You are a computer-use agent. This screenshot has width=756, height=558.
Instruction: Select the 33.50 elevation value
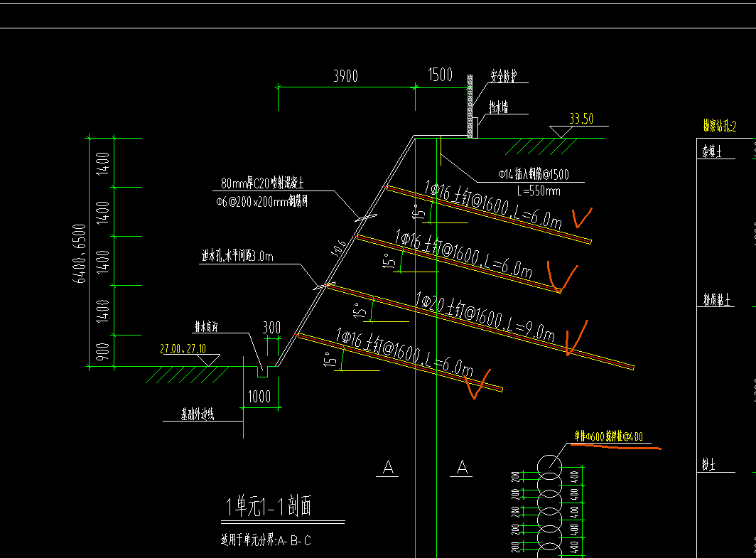[581, 119]
